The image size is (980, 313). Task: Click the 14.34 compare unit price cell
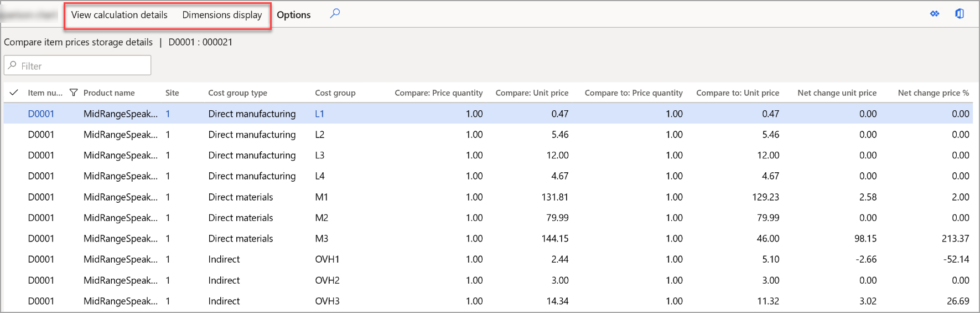(x=557, y=301)
